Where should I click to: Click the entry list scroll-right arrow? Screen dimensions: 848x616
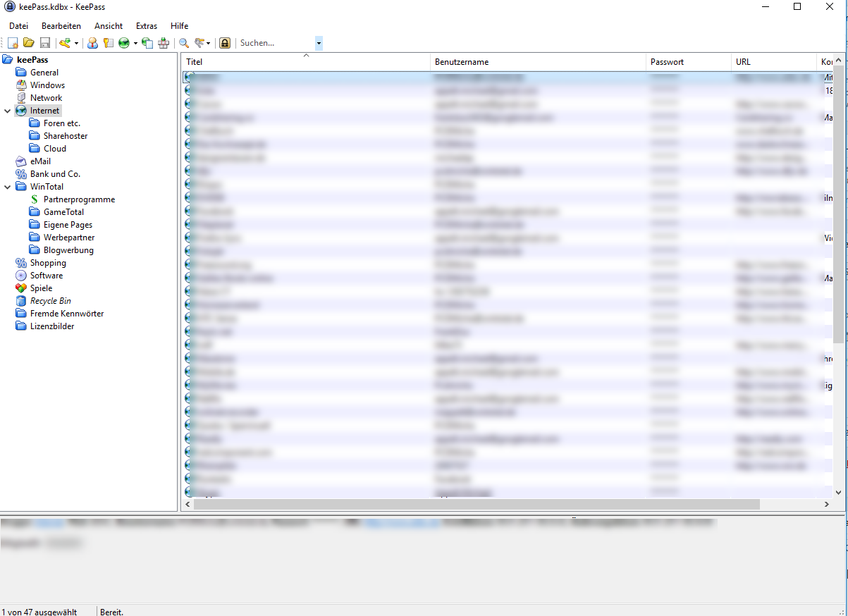[827, 505]
